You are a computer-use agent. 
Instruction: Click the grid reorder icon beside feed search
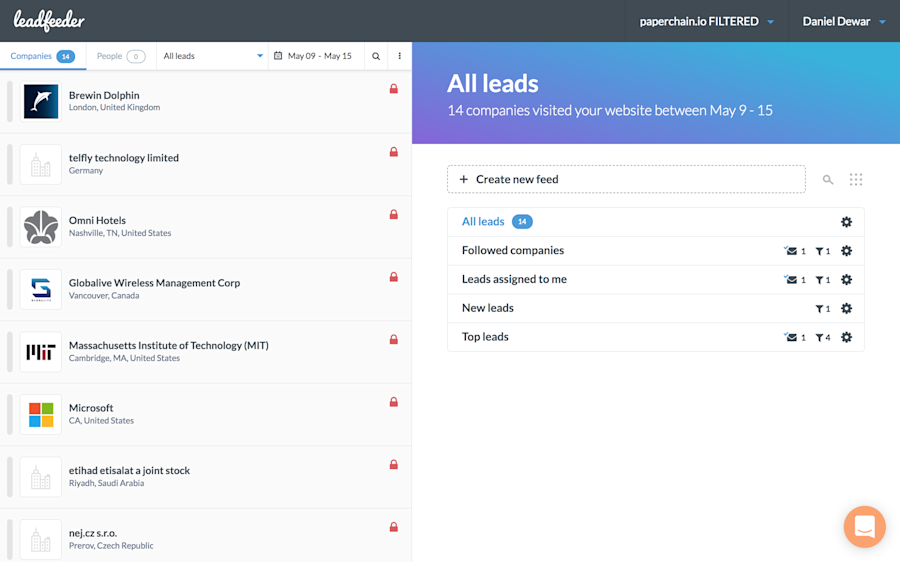point(856,180)
